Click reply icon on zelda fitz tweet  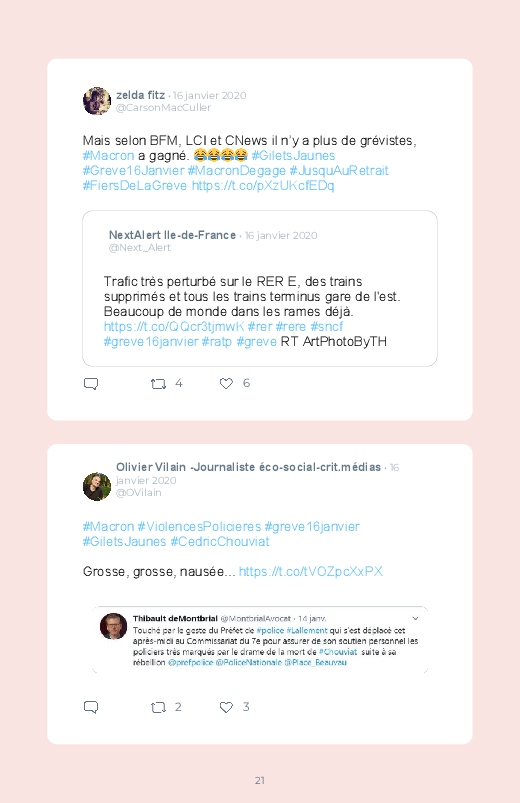coord(91,384)
